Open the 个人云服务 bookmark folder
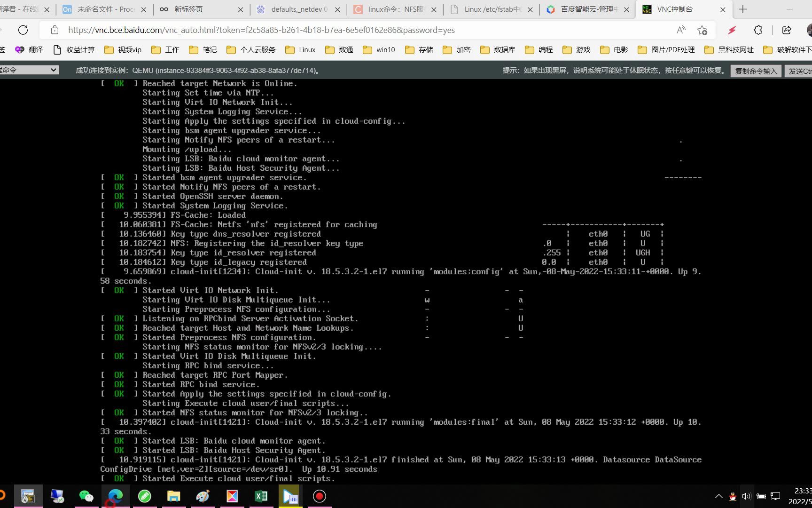The width and height of the screenshot is (812, 508). tap(251, 50)
